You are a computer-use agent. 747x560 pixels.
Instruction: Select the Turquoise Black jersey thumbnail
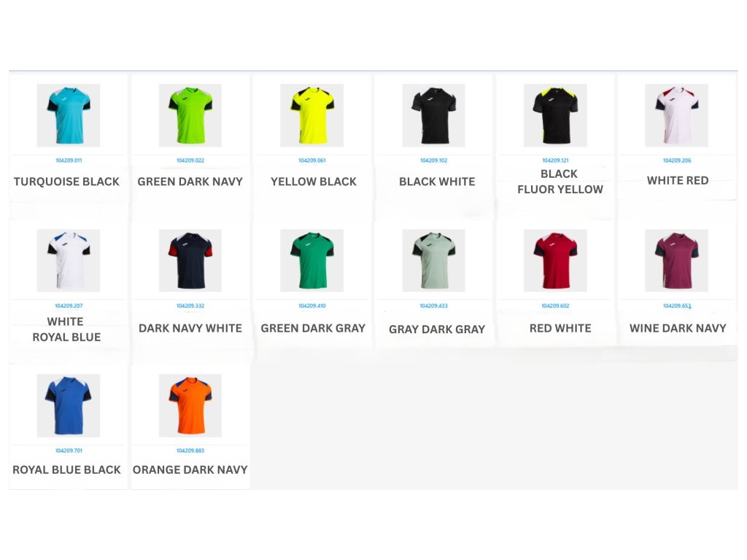69,115
